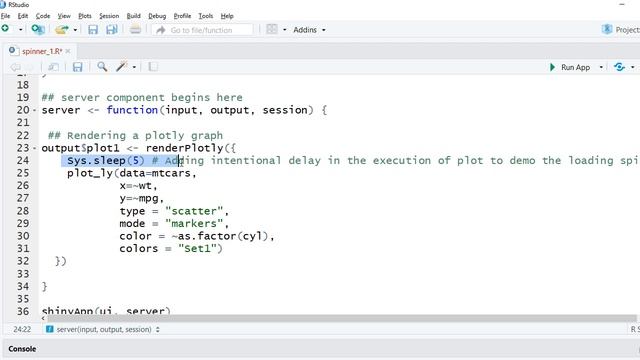
Task: Click the "scatter" string on line 28
Action: (x=194, y=211)
